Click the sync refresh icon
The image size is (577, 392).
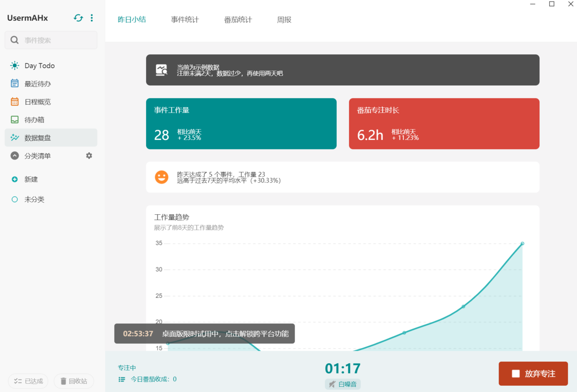click(78, 18)
